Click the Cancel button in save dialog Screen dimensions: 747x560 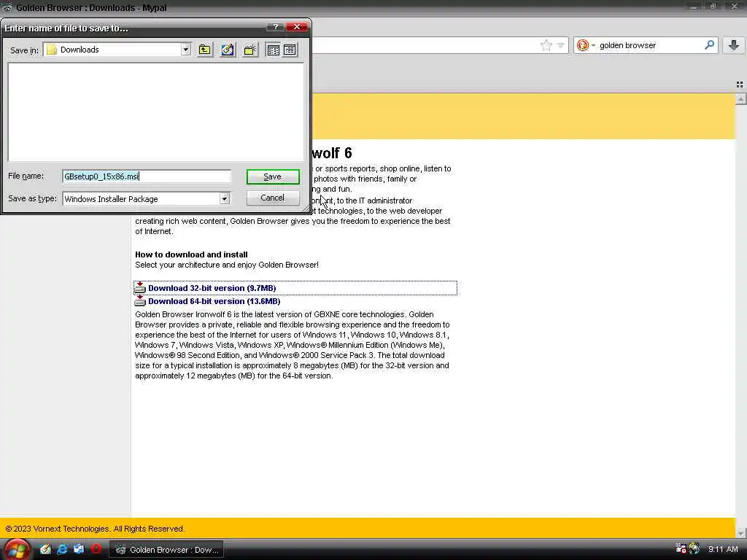273,198
